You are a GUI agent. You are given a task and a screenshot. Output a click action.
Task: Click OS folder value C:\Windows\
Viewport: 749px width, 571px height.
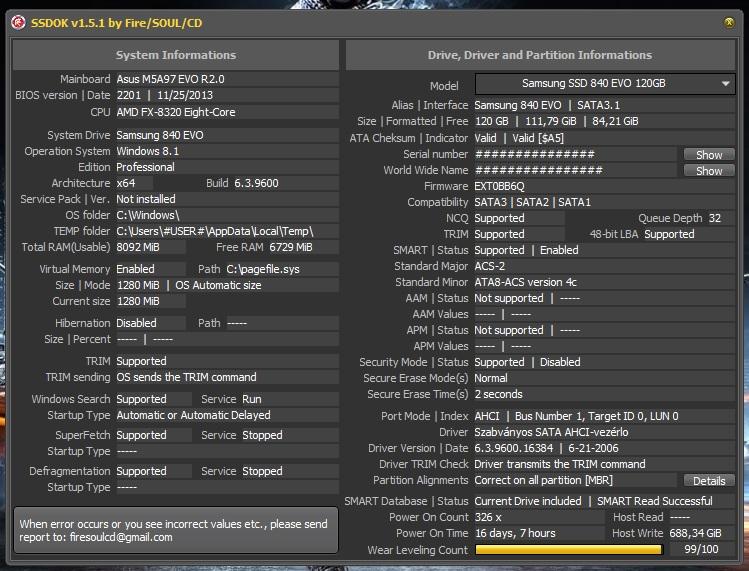click(148, 215)
